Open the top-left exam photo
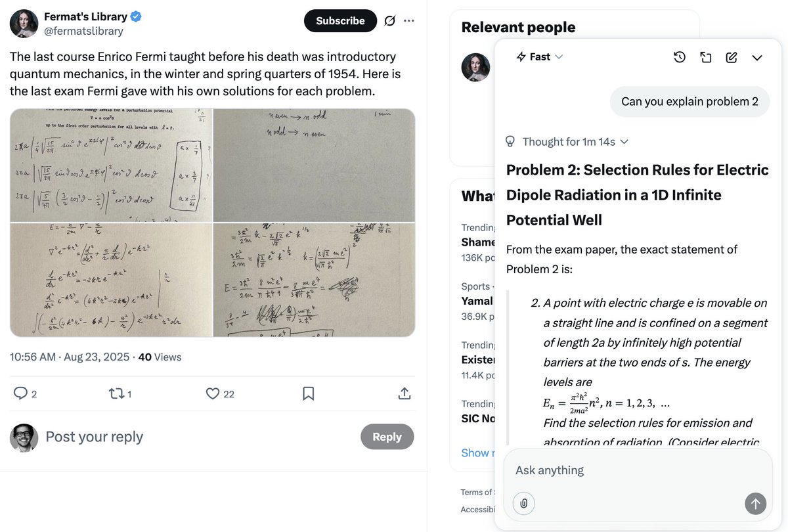Image resolution: width=788 pixels, height=532 pixels. 112,166
